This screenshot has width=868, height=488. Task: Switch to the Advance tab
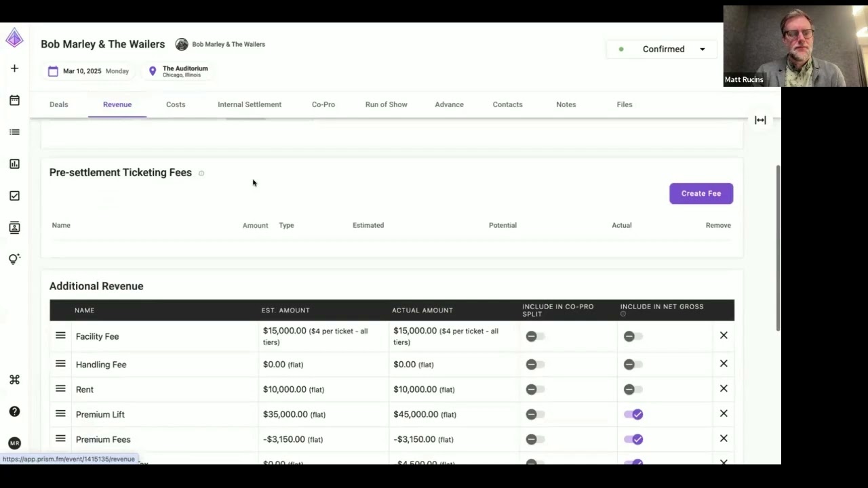[x=449, y=104]
